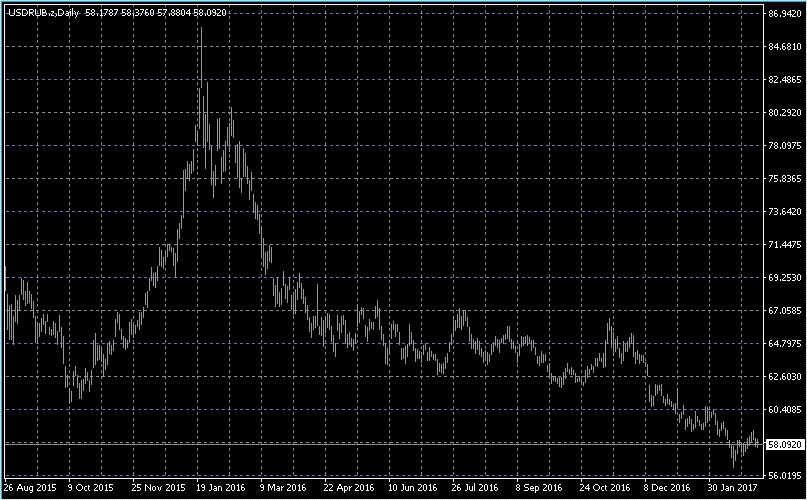This screenshot has width=807, height=500.
Task: Click the 26 Aug 2015 date label
Action: [x=30, y=487]
